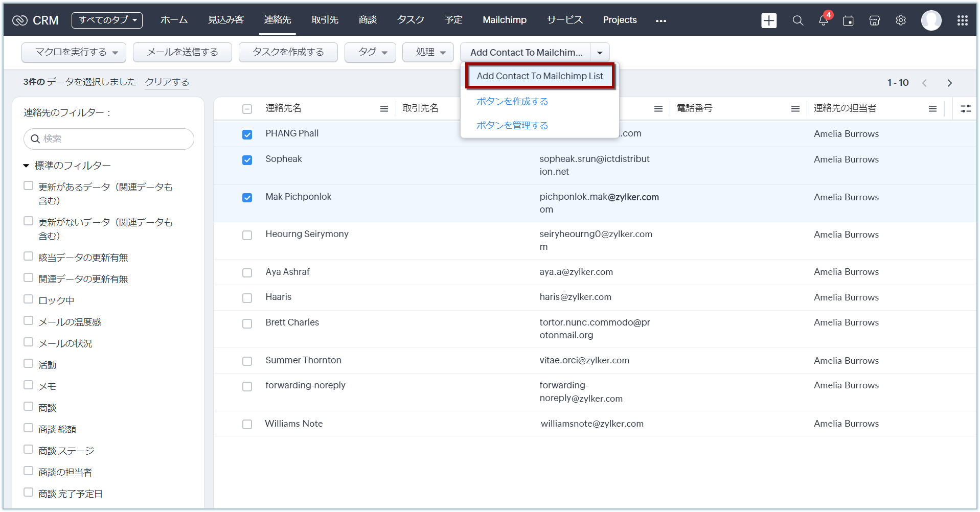Open the quick create plus icon
Screen dimensions: 980x512
tap(768, 20)
